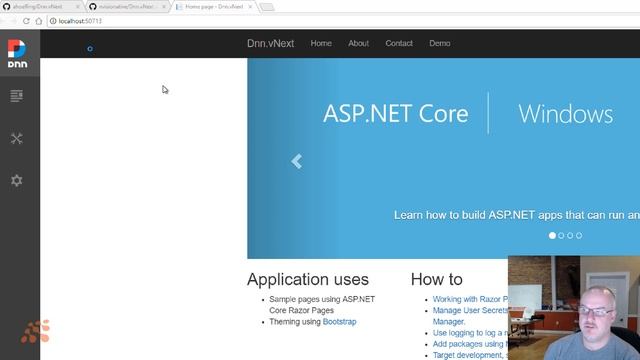
Task: Click the small blue circle icon in the header
Action: [90, 49]
